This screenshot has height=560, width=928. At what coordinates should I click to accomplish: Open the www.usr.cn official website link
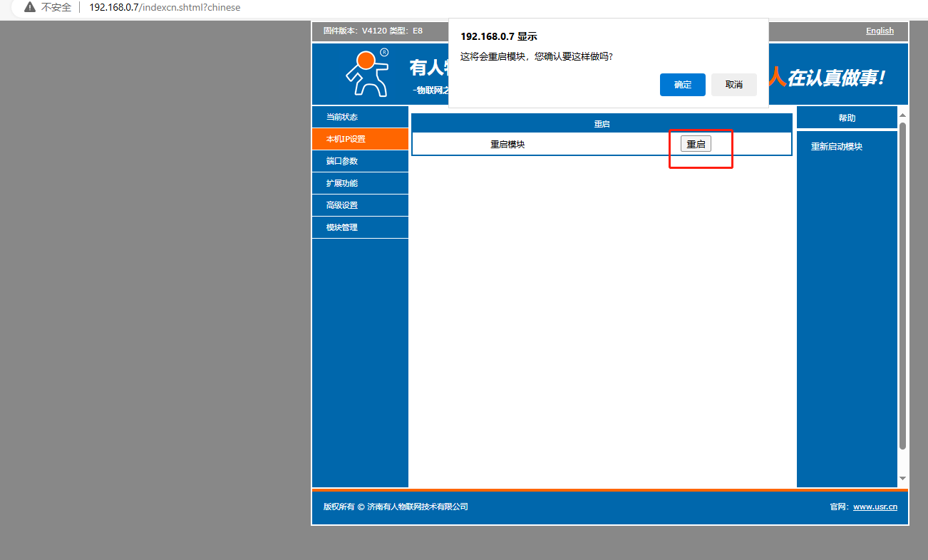(875, 507)
